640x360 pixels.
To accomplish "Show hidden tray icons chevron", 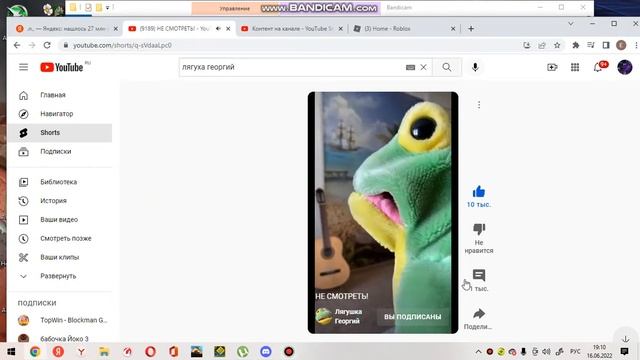I will [x=478, y=351].
